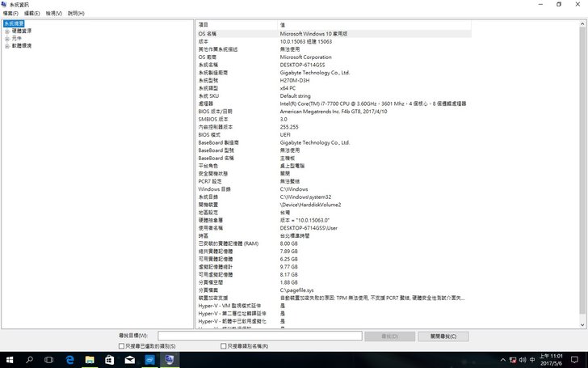Click the System Information title bar icon

(4, 5)
